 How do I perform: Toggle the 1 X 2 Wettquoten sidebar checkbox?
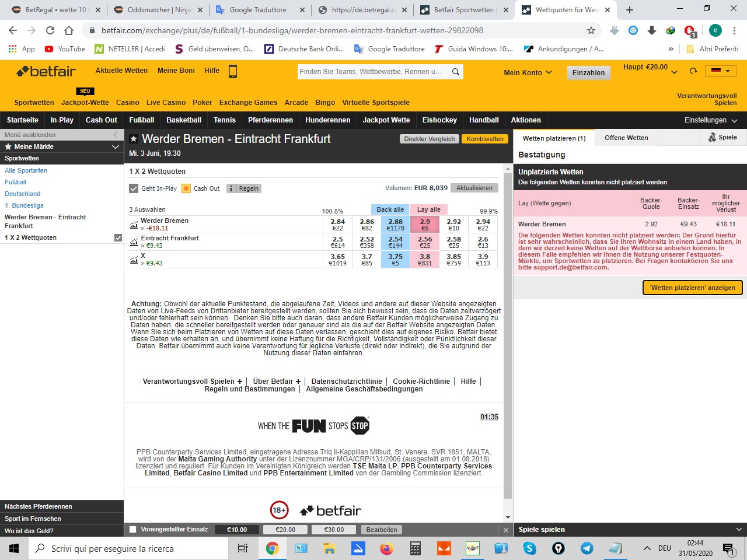[x=118, y=238]
